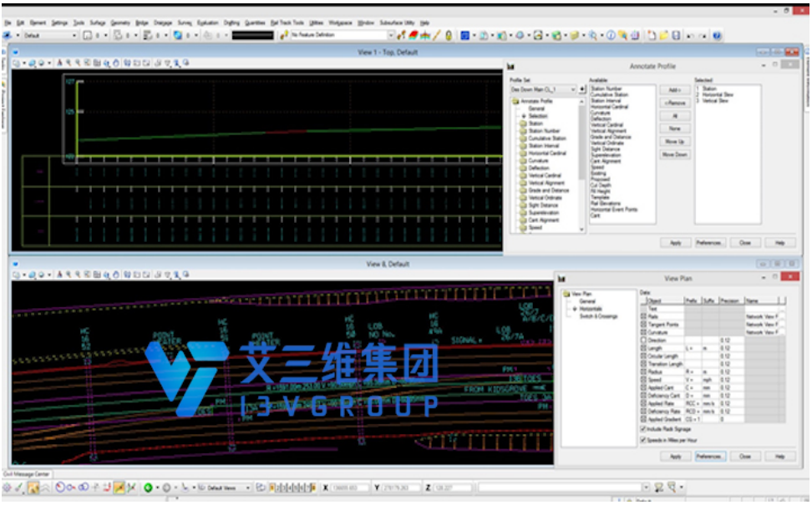This screenshot has width=812, height=510.
Task: Click the Undo arrow icon in main toolbar
Action: coord(690,36)
